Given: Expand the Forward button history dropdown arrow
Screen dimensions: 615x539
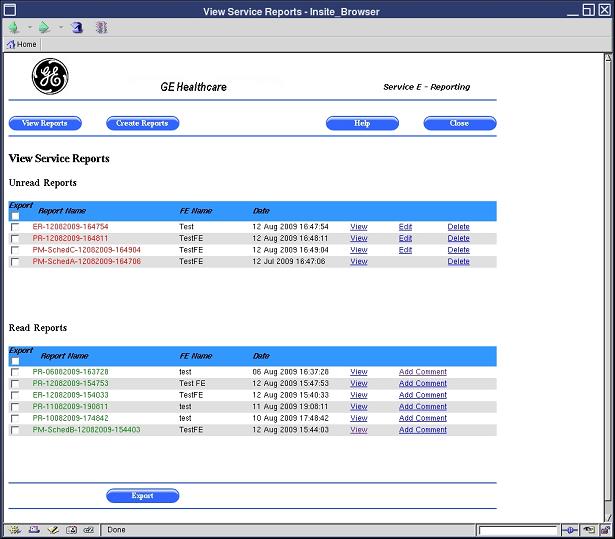Looking at the screenshot, I should (x=60, y=28).
